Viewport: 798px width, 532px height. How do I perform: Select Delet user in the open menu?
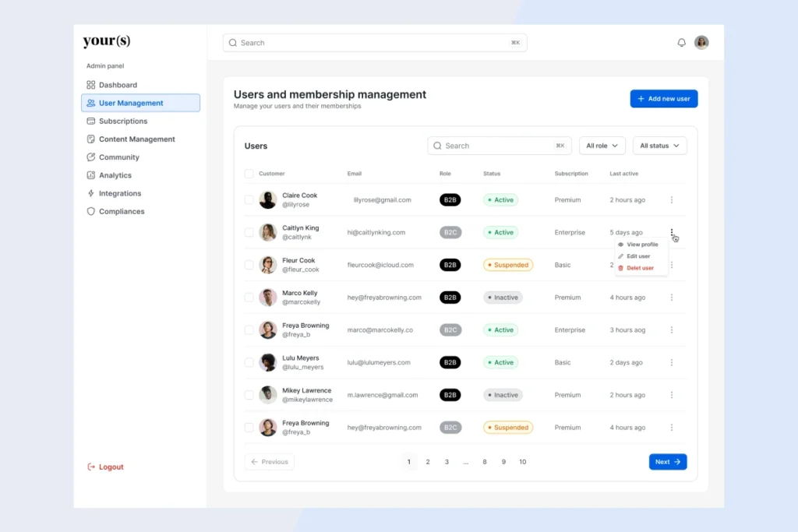click(639, 267)
